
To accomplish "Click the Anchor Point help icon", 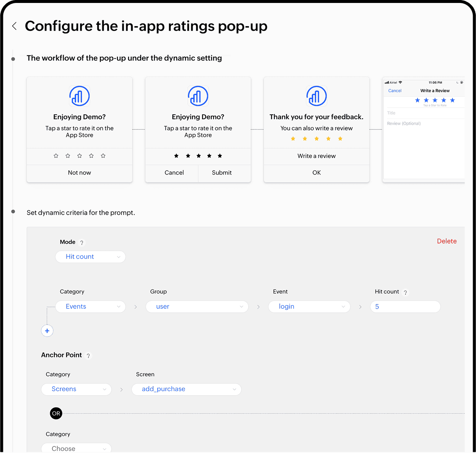I will tap(88, 356).
